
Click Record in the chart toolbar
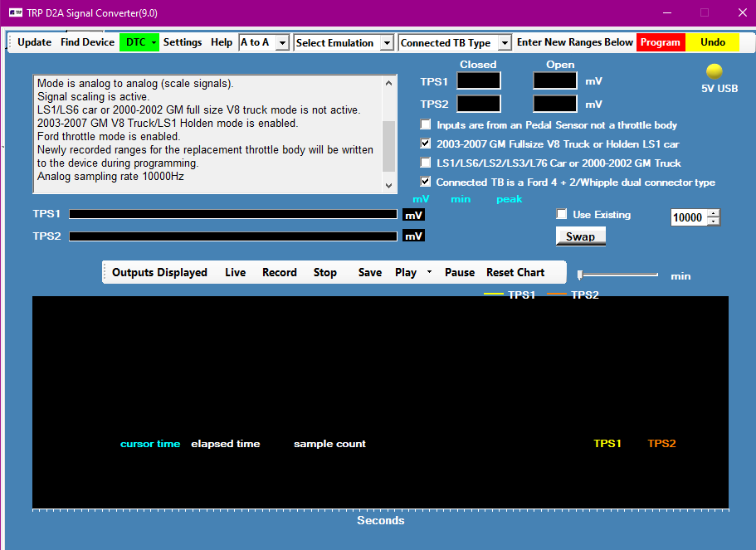280,272
